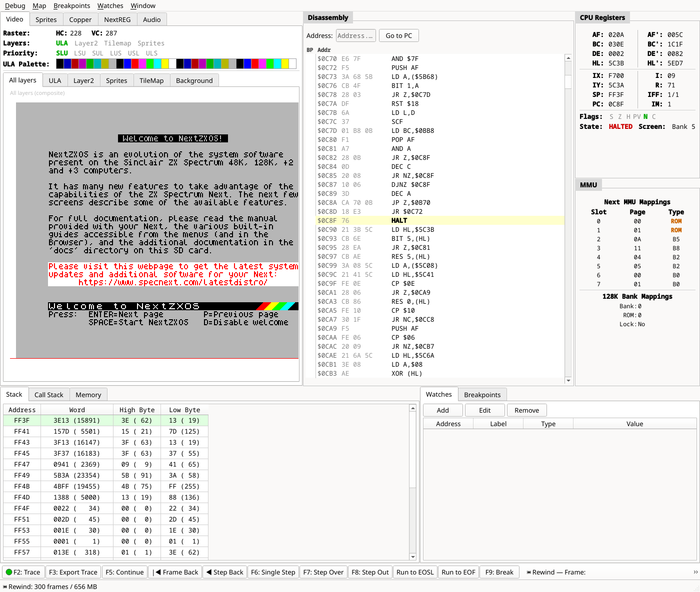Screen dimensions: 700x592
Task: Click the Go to PC button
Action: [399, 35]
